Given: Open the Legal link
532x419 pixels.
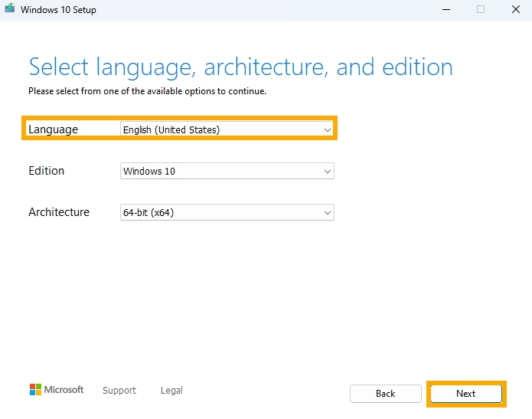Looking at the screenshot, I should [171, 391].
